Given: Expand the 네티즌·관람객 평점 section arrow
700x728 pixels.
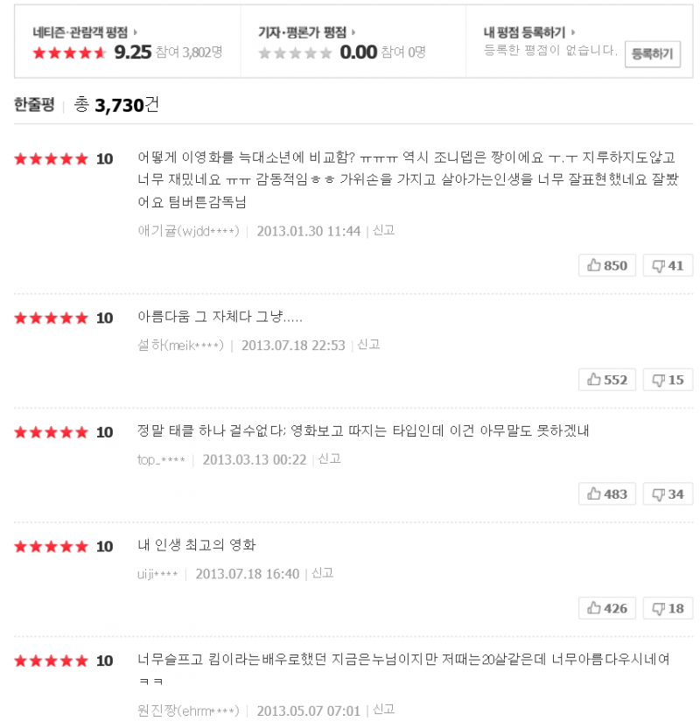Looking at the screenshot, I should tap(136, 32).
